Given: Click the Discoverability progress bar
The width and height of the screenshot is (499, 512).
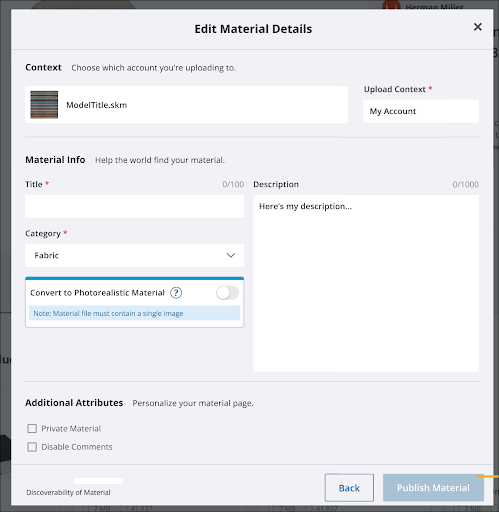Looking at the screenshot, I should point(98,481).
